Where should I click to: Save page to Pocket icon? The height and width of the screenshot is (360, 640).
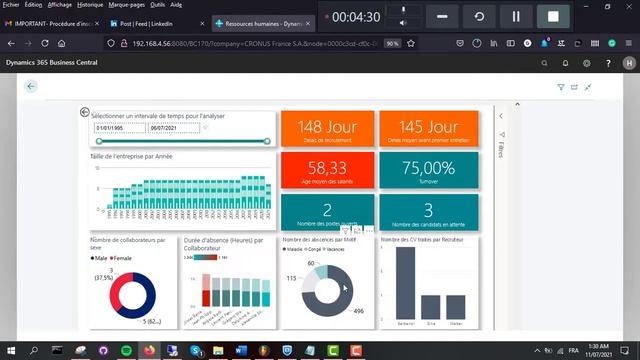click(x=460, y=43)
